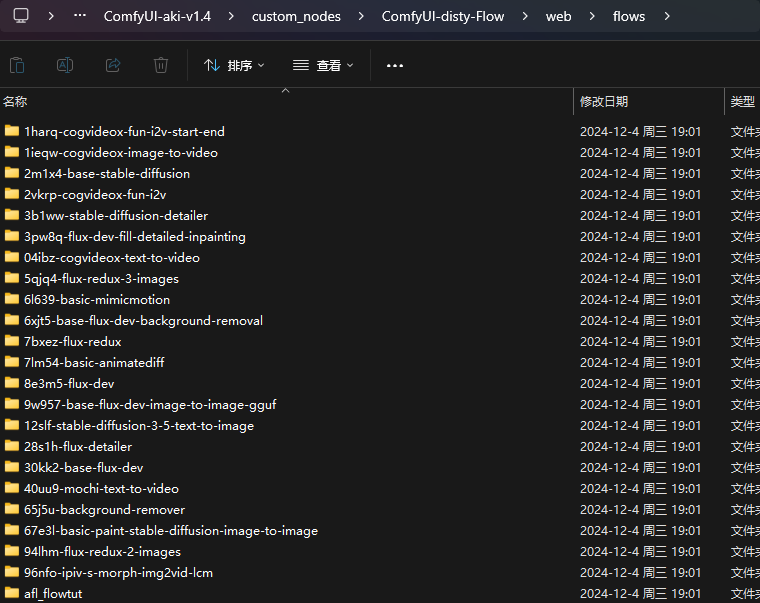Sort by the 类型 column header

[743, 102]
